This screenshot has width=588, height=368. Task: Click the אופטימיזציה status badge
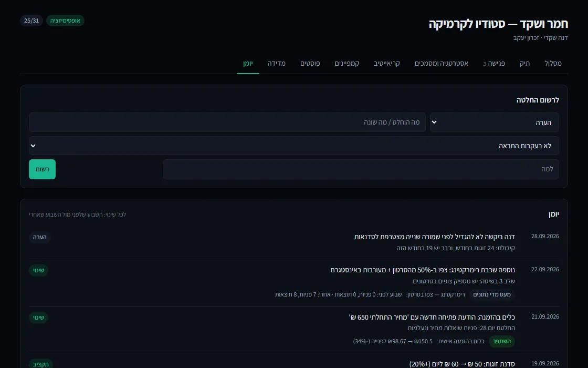pyautogui.click(x=65, y=21)
